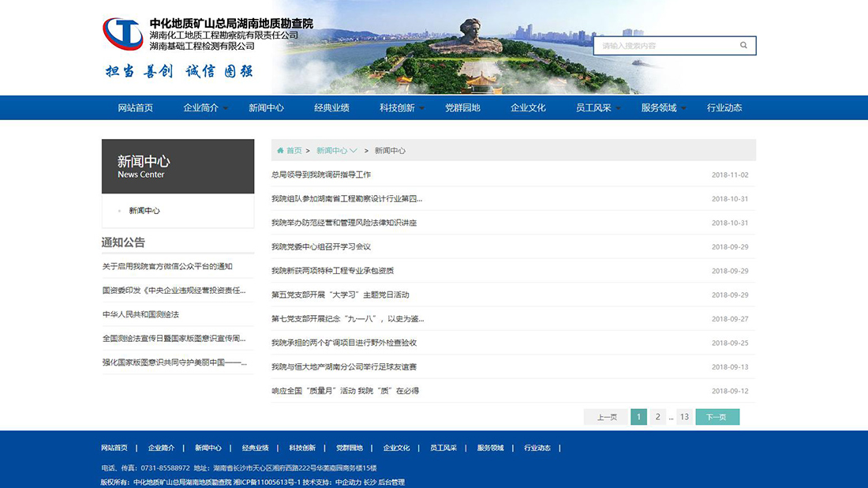Open news 我院承担的两个矿调项目进行野外检查验收
Image resolution: width=868 pixels, height=488 pixels.
(x=344, y=343)
